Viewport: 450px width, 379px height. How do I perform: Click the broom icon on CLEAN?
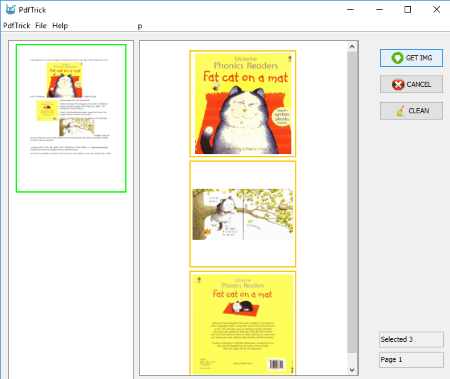pos(400,111)
